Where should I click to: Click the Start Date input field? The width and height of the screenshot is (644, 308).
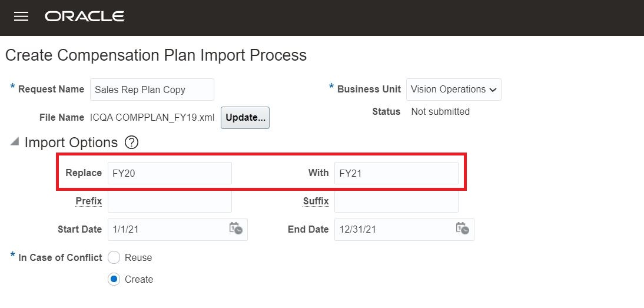[x=166, y=230]
